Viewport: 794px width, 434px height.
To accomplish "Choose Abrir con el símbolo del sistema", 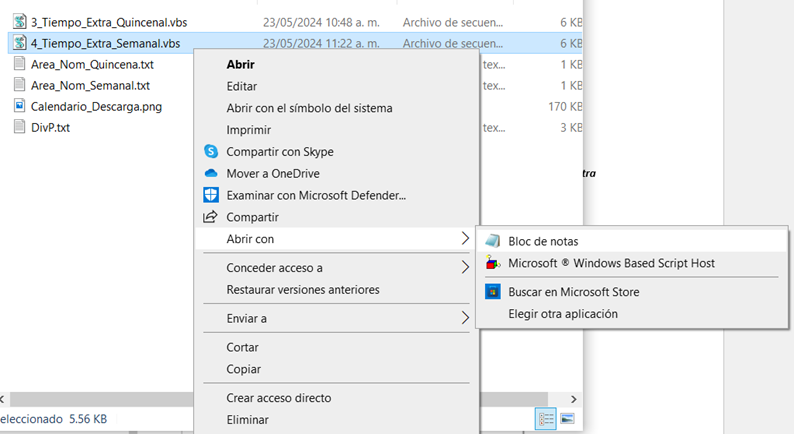I will click(309, 108).
